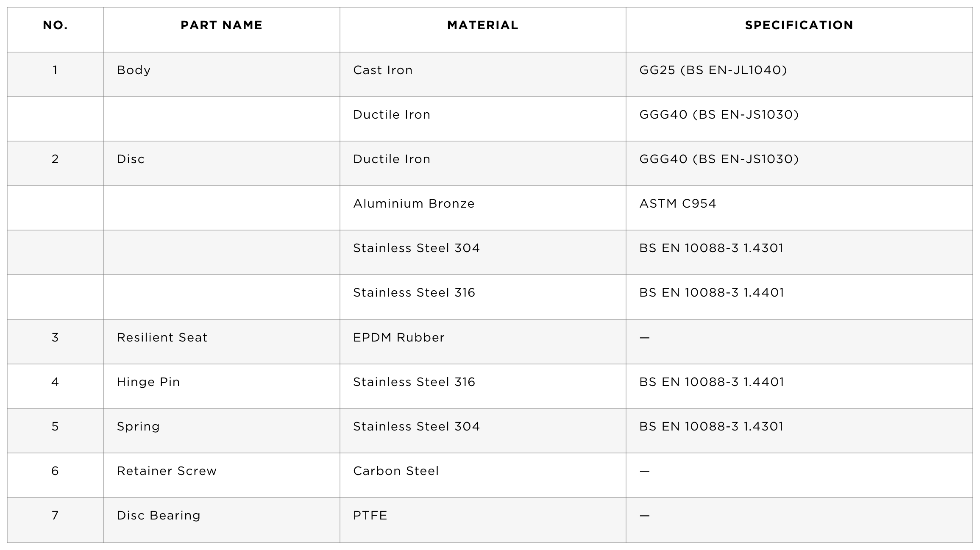This screenshot has width=980, height=550.
Task: Click the Resilient Seat part name
Action: [x=162, y=337]
